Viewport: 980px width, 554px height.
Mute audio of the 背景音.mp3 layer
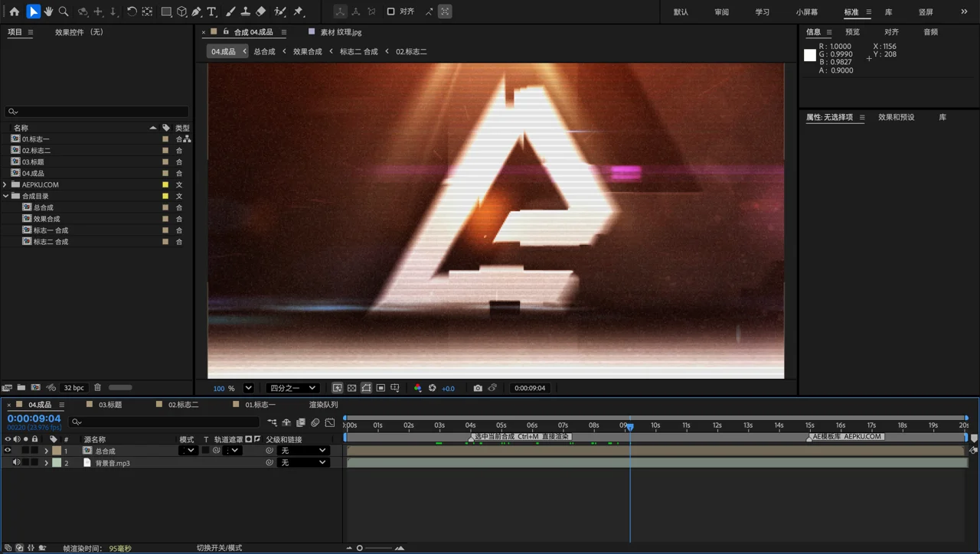pyautogui.click(x=16, y=463)
